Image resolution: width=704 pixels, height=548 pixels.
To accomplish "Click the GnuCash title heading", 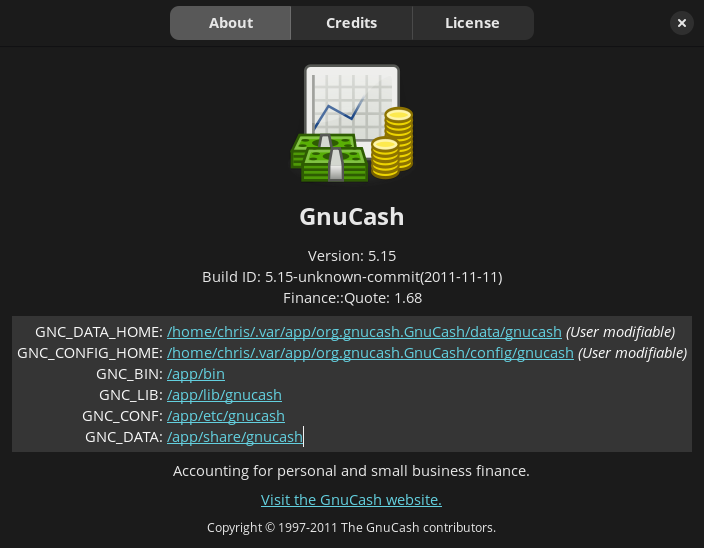I will click(352, 217).
